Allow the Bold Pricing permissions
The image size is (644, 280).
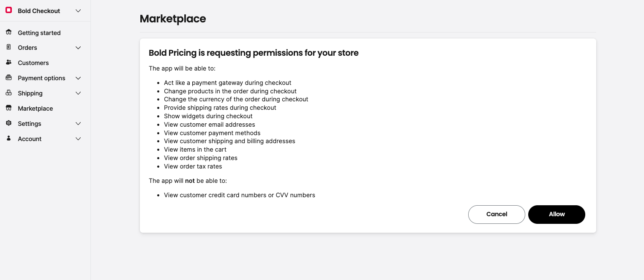click(x=557, y=214)
